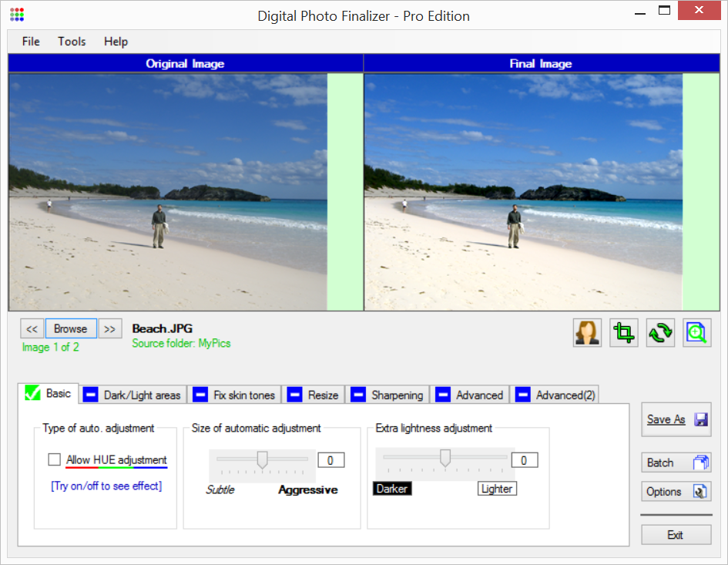This screenshot has height=565, width=728.
Task: Click the floppy disk icon on Save As
Action: point(700,420)
